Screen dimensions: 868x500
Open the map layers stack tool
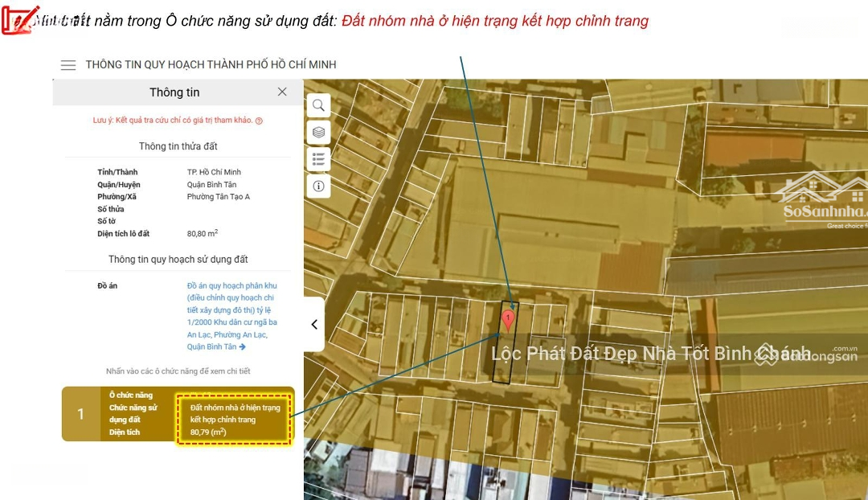(318, 132)
